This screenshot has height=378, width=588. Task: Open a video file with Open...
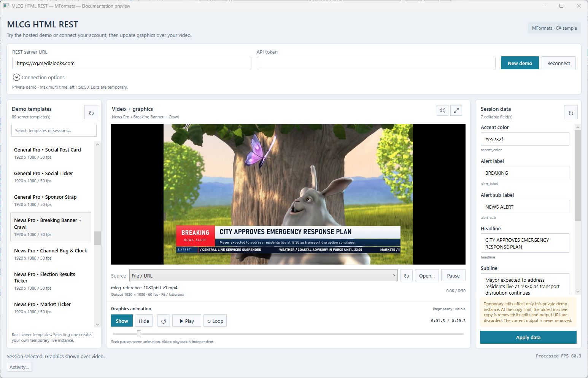(427, 276)
